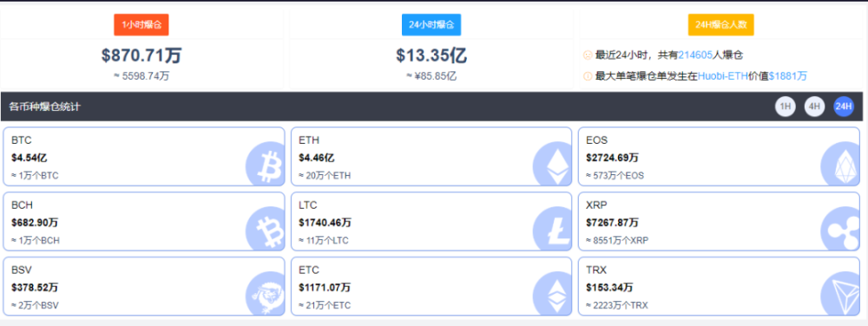Click the Ethereum logo in the ETH card
Viewport: 868px width, 326px height.
[551, 166]
